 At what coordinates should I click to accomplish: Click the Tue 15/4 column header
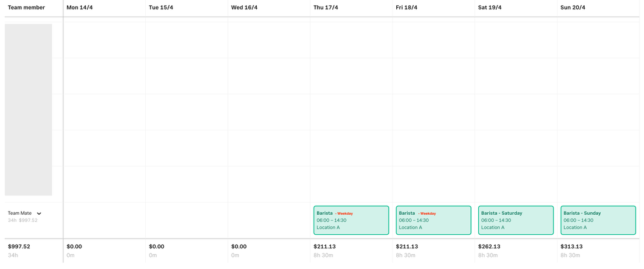pyautogui.click(x=162, y=8)
